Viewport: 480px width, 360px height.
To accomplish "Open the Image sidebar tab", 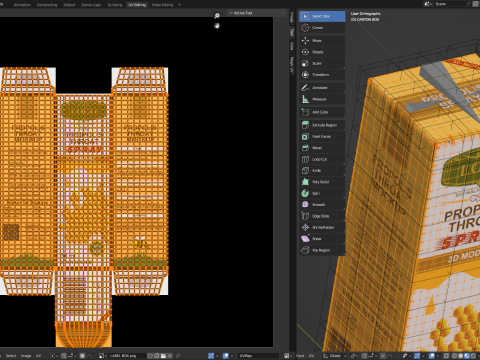I will 292,17.
